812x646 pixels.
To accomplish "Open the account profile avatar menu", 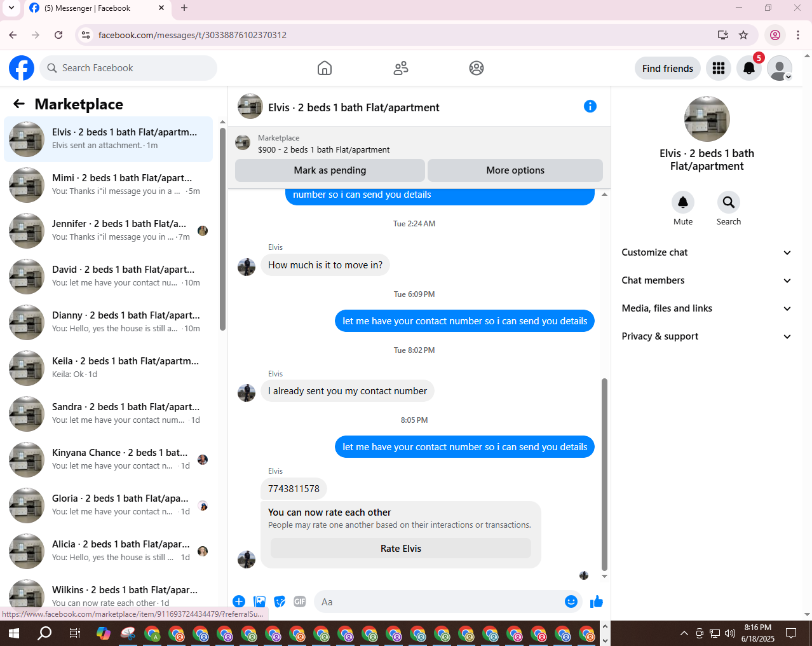I will click(779, 68).
